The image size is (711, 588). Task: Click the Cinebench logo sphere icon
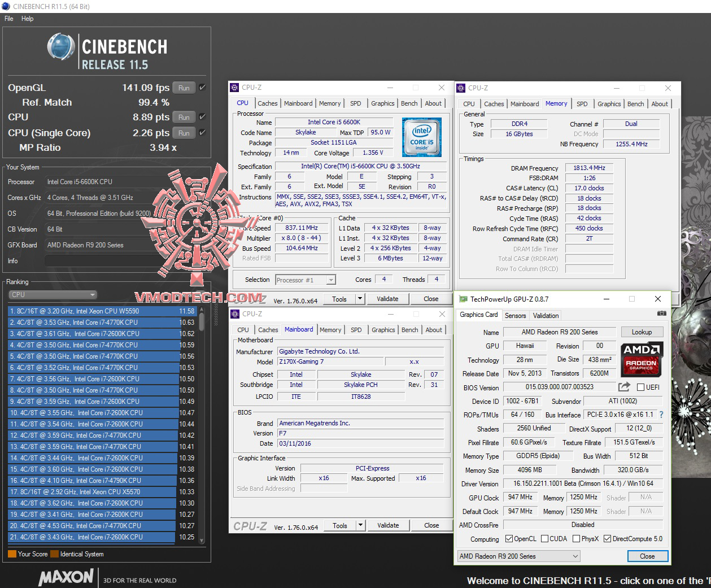click(x=60, y=46)
